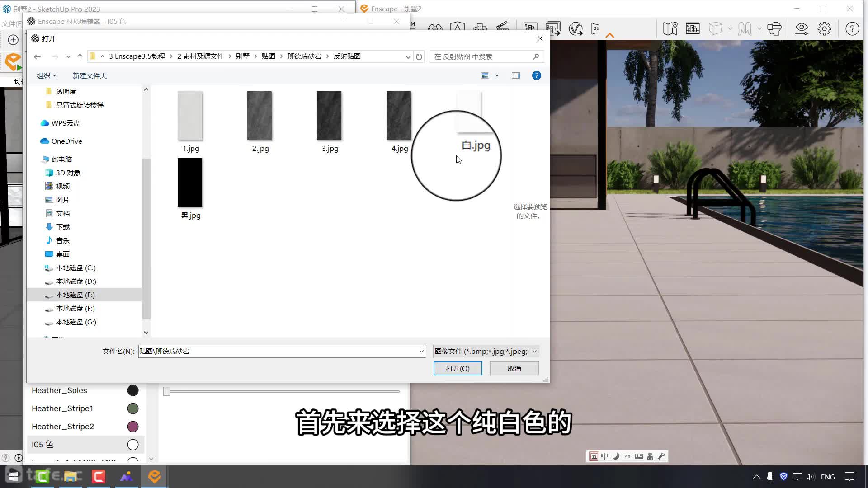Screen dimensions: 868x488
Task: Click 新建文件夹 button
Action: (x=90, y=75)
